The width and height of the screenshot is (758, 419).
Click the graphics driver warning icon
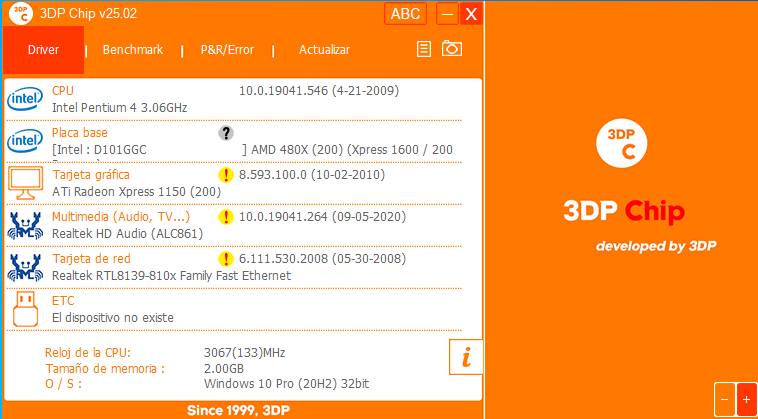[226, 175]
